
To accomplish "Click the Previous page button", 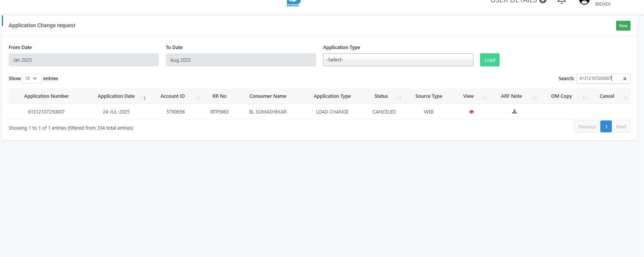I will point(587,127).
